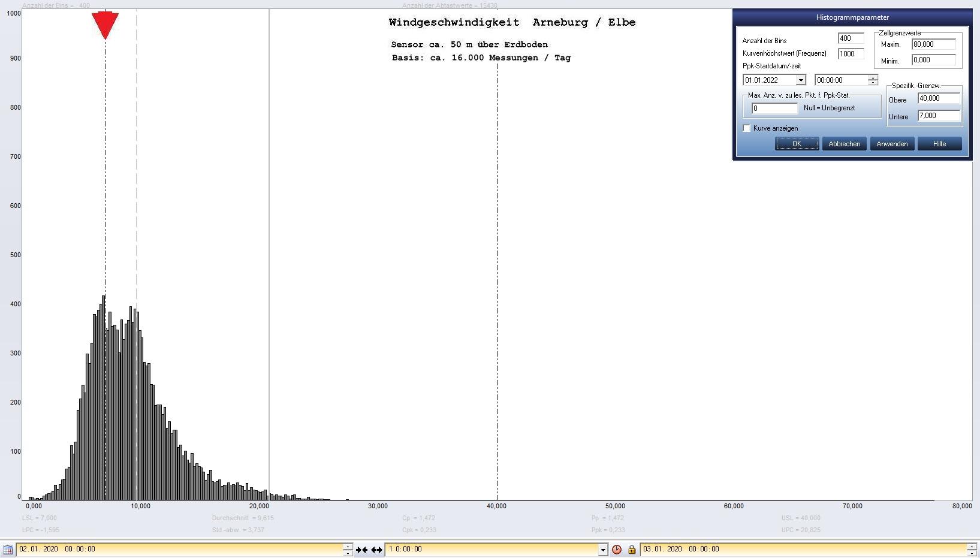This screenshot has height=558, width=980.
Task: Decrease start date 02.01.2020 with spinner down
Action: pyautogui.click(x=348, y=552)
